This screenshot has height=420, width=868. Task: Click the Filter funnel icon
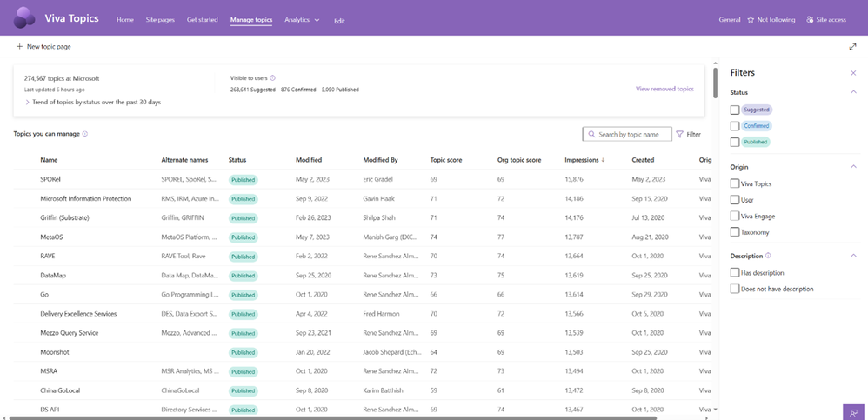(x=680, y=135)
